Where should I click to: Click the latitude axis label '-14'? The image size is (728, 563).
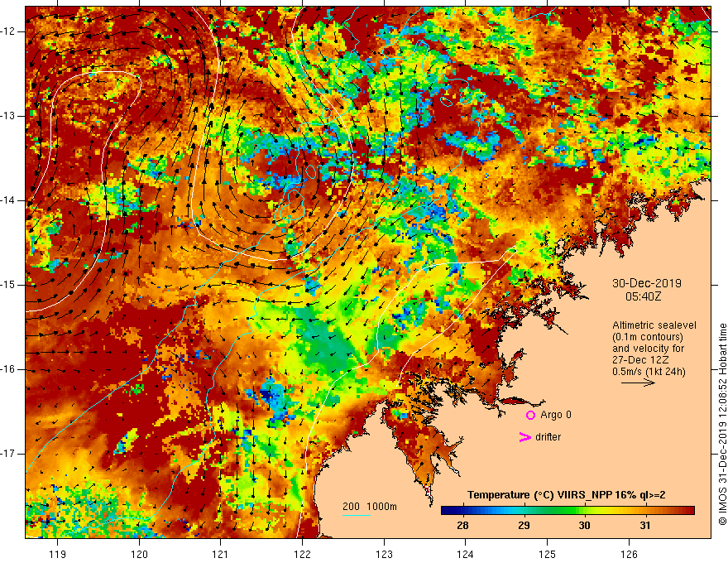[x=8, y=200]
